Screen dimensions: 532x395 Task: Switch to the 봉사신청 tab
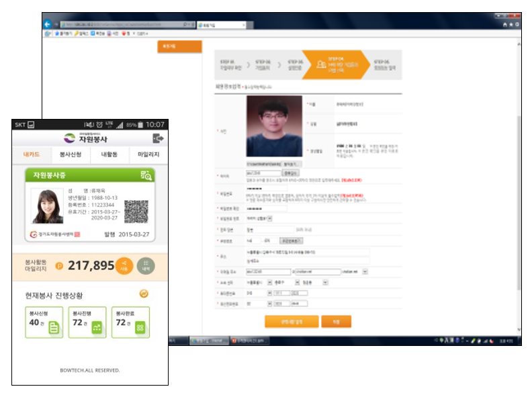(x=71, y=155)
